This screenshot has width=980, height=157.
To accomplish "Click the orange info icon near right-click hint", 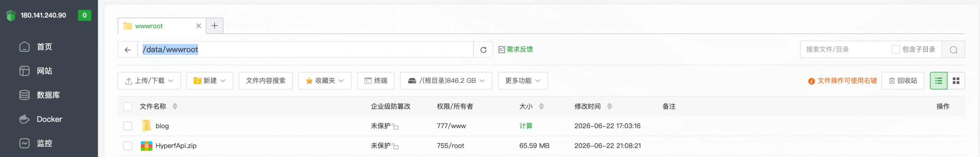I will (811, 81).
